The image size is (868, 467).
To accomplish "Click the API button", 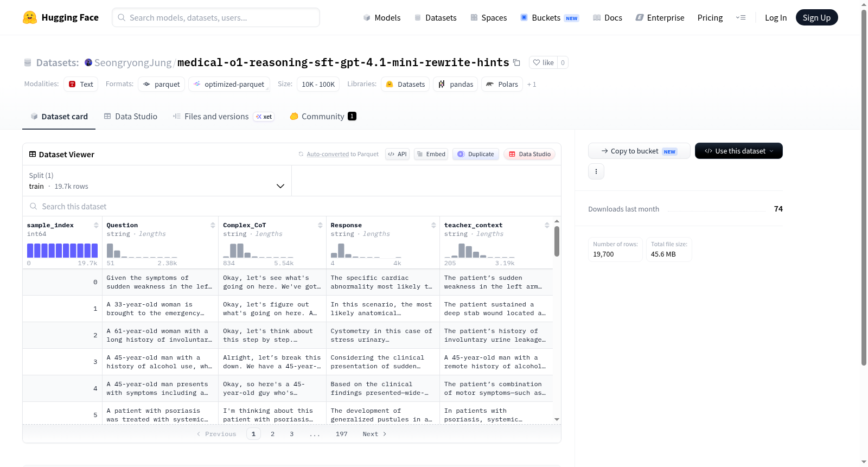I will 398,154.
